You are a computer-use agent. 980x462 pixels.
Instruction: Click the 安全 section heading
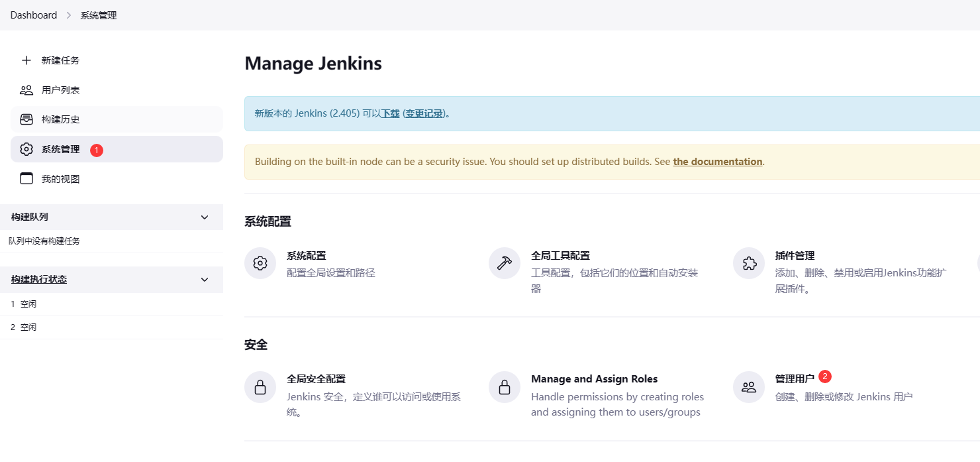(x=256, y=345)
